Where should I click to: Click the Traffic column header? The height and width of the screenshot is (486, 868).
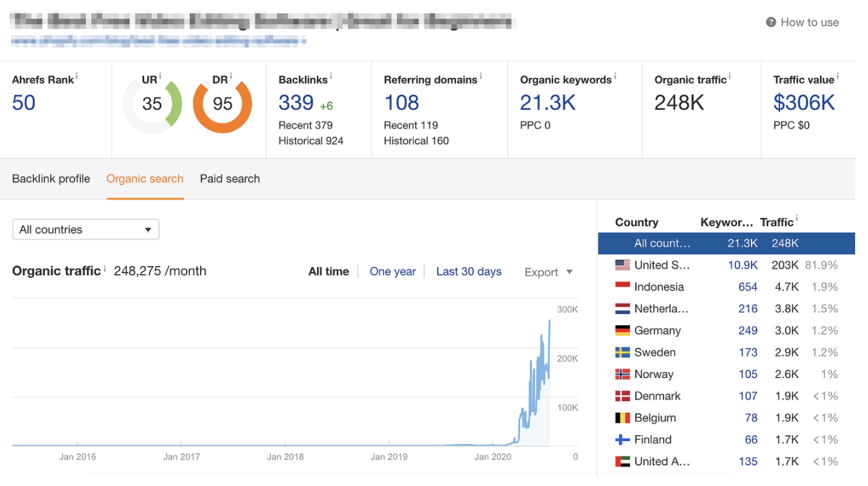(777, 222)
